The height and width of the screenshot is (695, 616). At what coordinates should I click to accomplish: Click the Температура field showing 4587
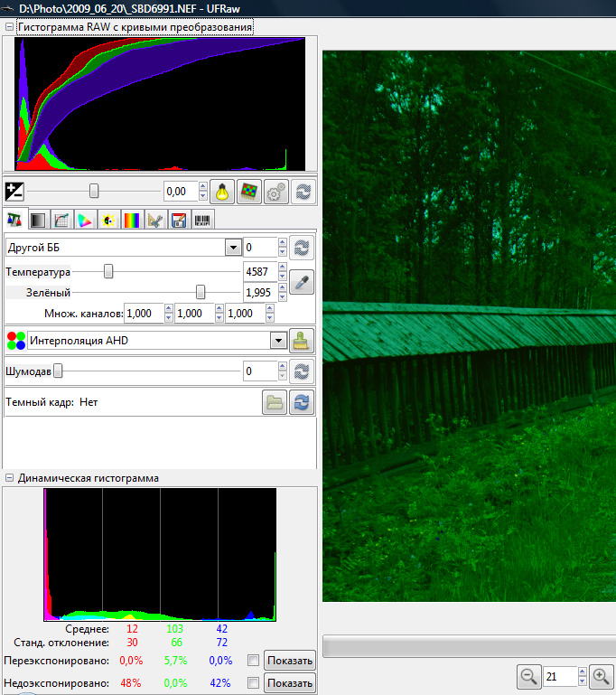click(x=260, y=271)
